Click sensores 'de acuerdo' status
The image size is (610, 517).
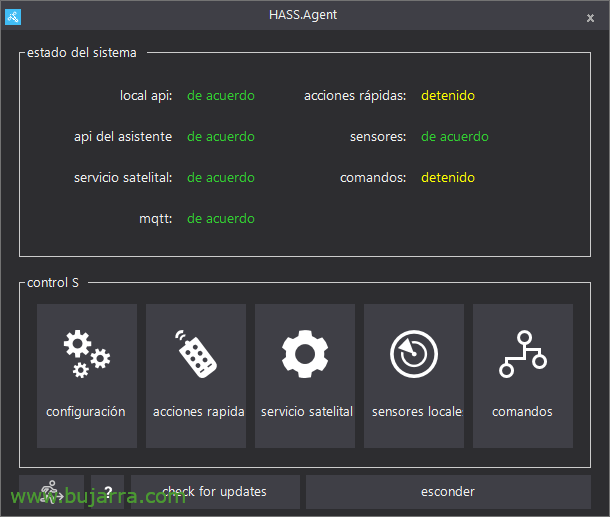[455, 137]
